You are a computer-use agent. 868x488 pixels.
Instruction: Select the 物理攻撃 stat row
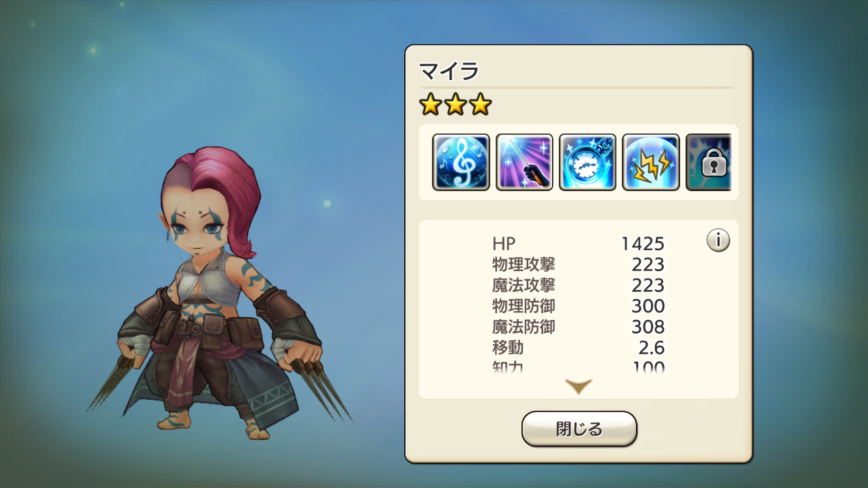pyautogui.click(x=578, y=264)
